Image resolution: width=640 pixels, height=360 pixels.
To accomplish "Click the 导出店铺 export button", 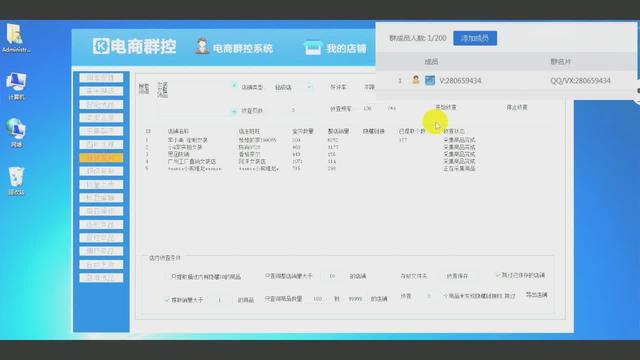I will click(x=536, y=295).
